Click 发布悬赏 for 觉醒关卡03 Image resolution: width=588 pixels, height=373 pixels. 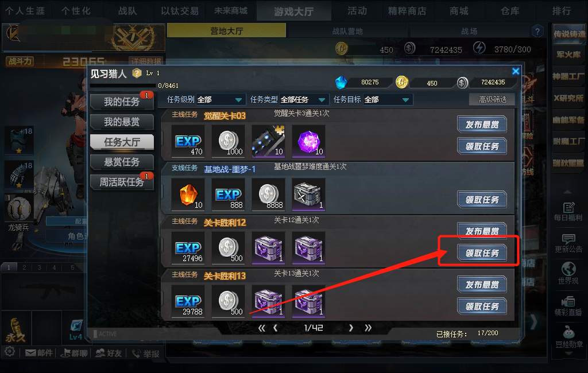click(x=482, y=125)
